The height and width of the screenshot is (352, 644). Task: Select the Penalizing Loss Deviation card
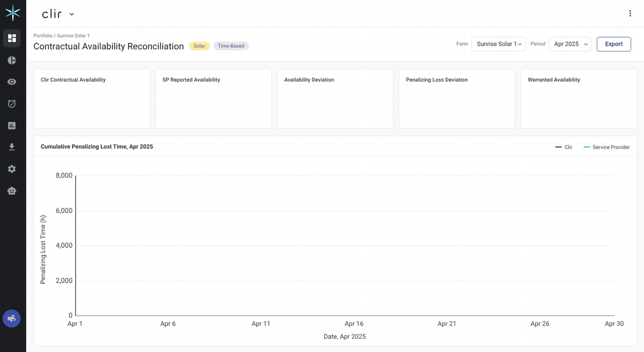457,98
